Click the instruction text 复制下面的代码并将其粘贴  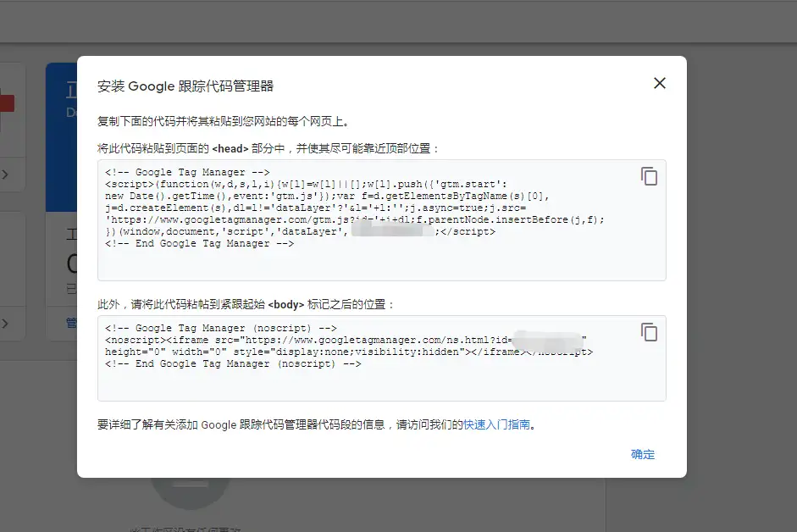(x=224, y=121)
